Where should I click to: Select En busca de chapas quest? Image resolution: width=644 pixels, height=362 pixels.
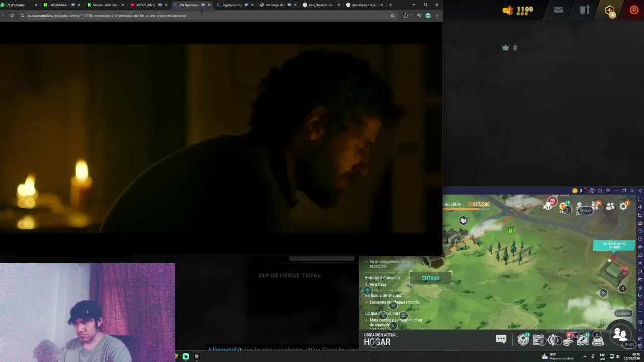tap(383, 296)
